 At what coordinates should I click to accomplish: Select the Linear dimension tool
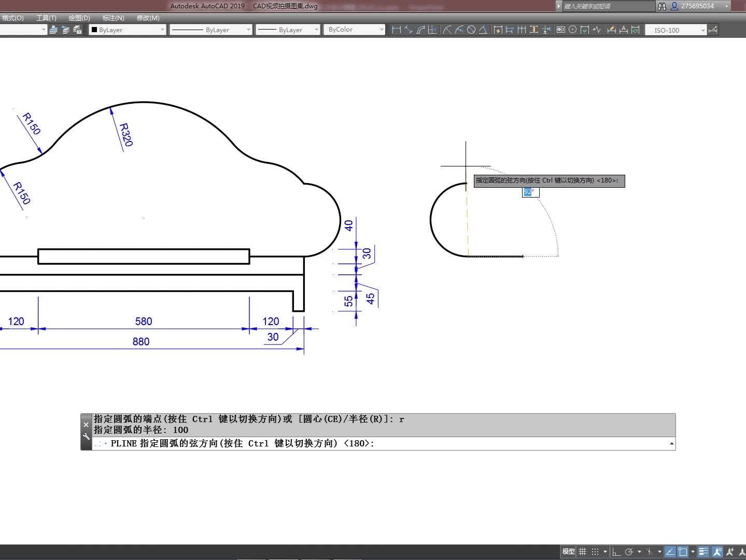(397, 30)
